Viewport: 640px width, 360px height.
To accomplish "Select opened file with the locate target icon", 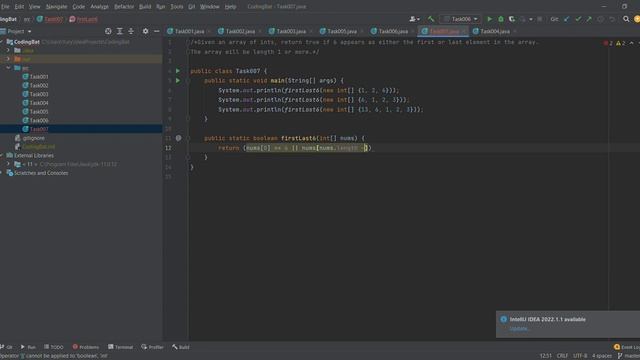I will [108, 31].
